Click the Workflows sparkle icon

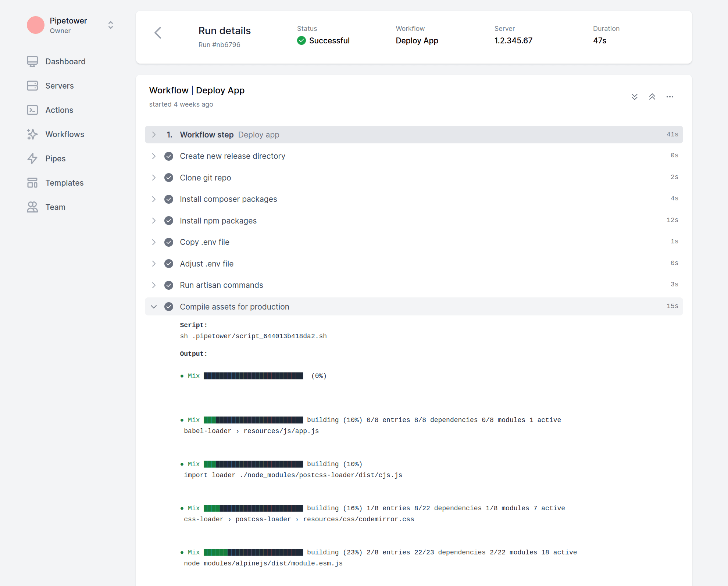tap(32, 134)
